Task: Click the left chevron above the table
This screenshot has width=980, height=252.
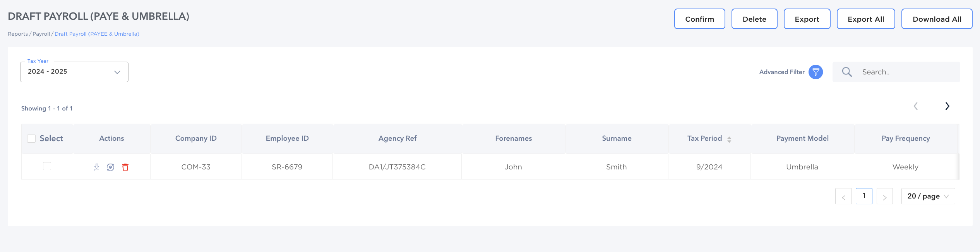Action: click(916, 106)
